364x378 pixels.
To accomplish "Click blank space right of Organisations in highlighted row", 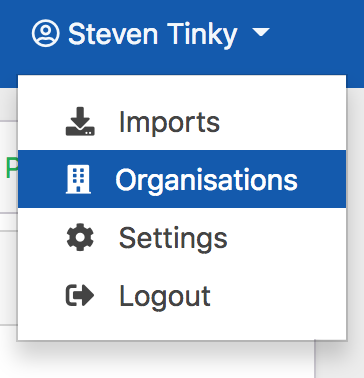I will click(x=322, y=179).
